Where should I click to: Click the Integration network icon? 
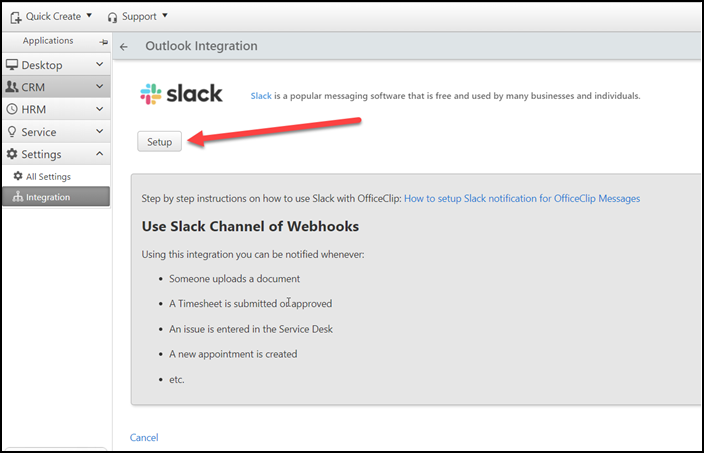[x=18, y=197]
